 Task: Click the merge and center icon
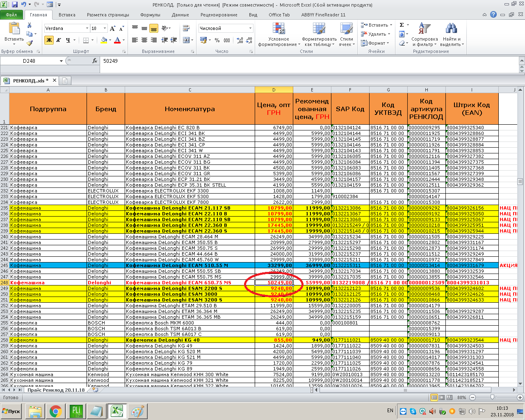[x=186, y=40]
